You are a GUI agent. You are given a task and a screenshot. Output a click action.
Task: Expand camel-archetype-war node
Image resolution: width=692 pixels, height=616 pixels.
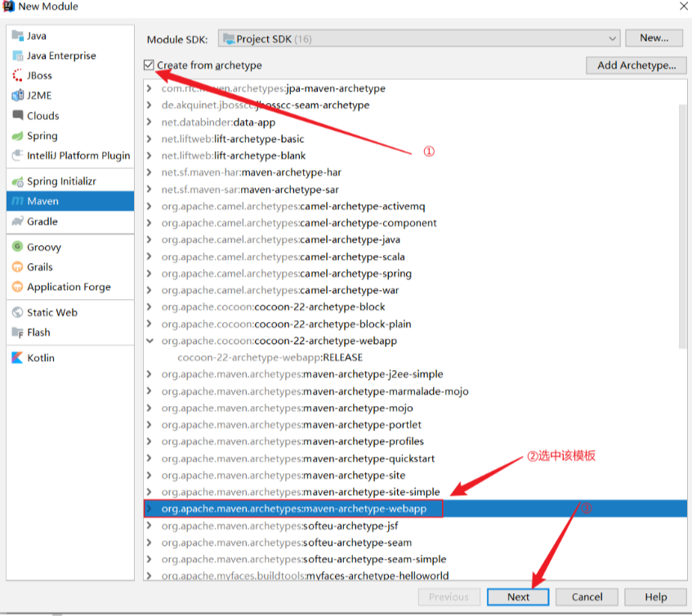tap(150, 290)
